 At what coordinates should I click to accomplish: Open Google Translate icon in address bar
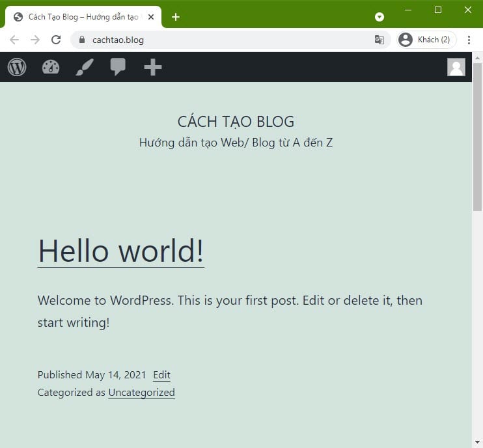(x=379, y=40)
